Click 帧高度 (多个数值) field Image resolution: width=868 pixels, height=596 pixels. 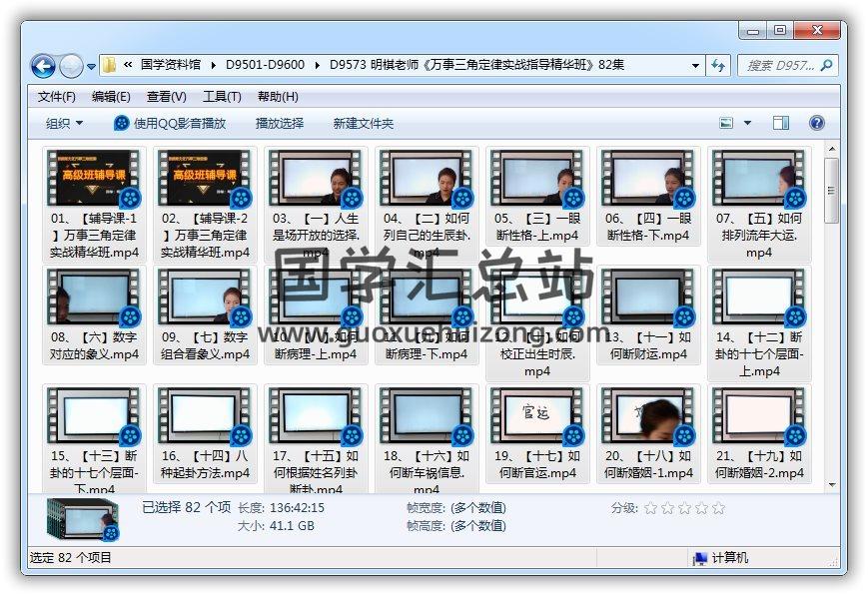[456, 526]
